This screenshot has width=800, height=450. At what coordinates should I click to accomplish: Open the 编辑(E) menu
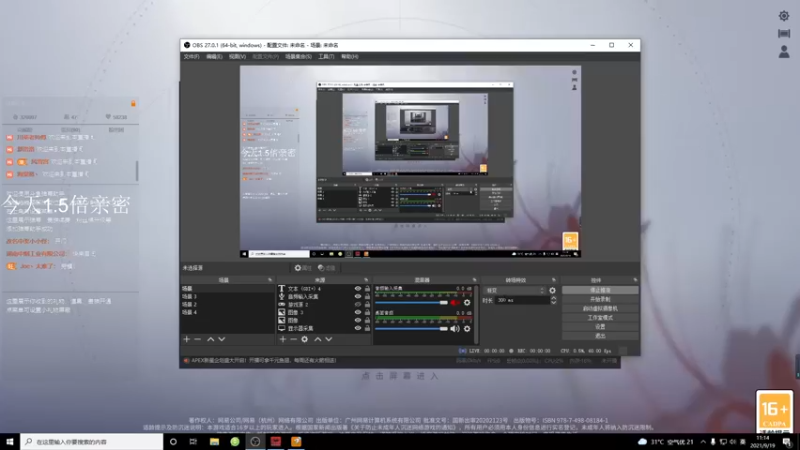click(x=214, y=57)
